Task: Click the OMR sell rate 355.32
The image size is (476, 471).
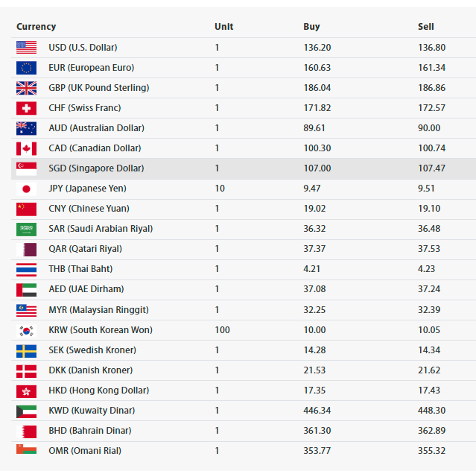Action: pyautogui.click(x=431, y=451)
